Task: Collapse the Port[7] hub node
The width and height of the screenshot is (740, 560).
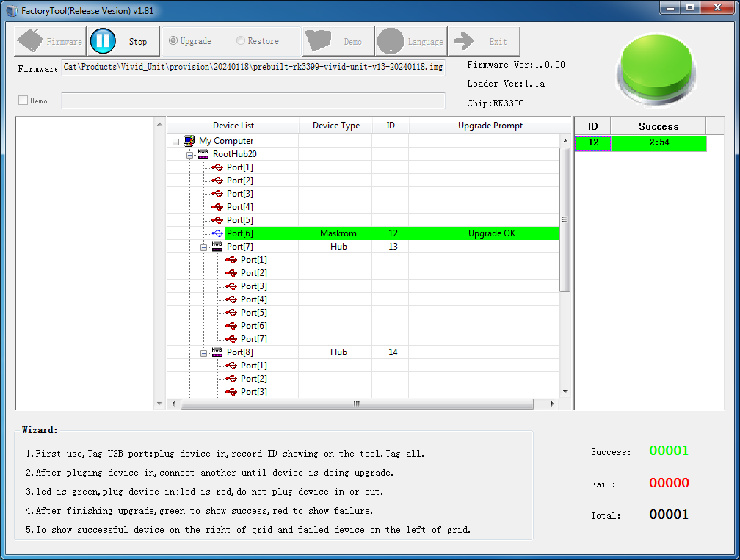Action: tap(203, 247)
